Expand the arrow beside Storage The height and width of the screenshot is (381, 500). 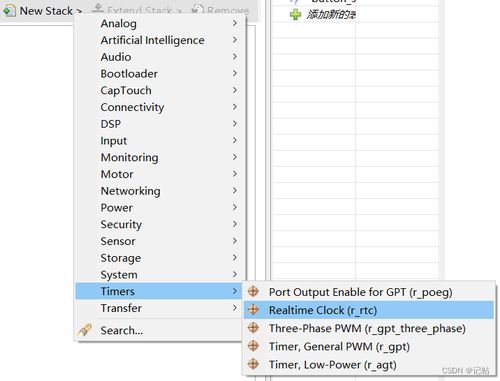tap(235, 257)
